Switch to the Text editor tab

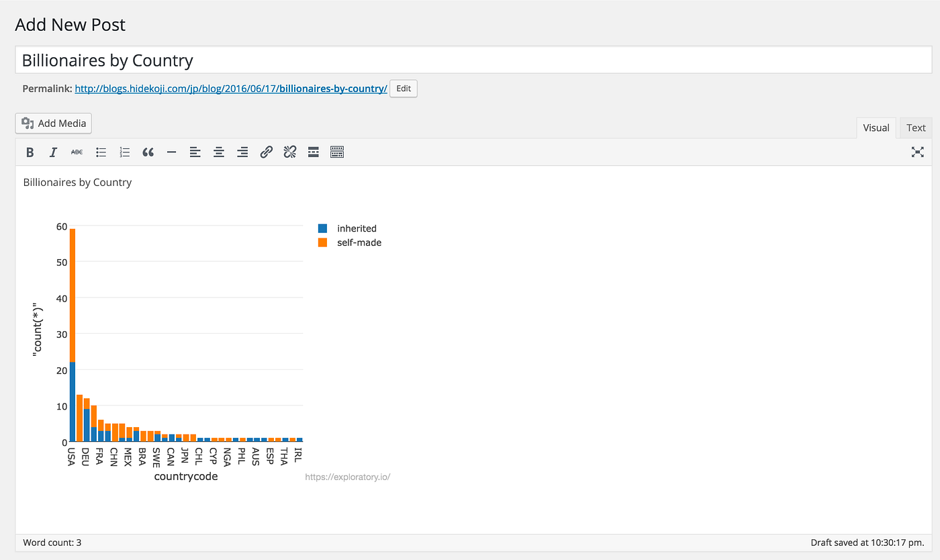915,128
